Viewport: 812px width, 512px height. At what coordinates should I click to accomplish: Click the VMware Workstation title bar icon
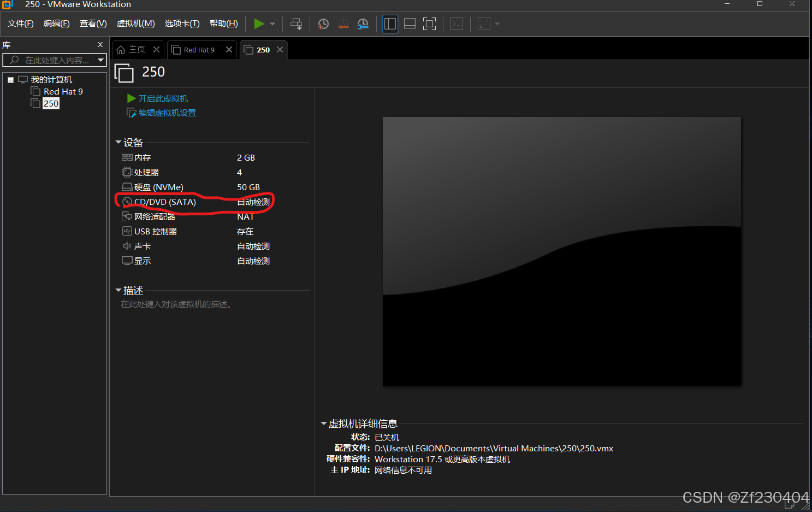[7, 4]
